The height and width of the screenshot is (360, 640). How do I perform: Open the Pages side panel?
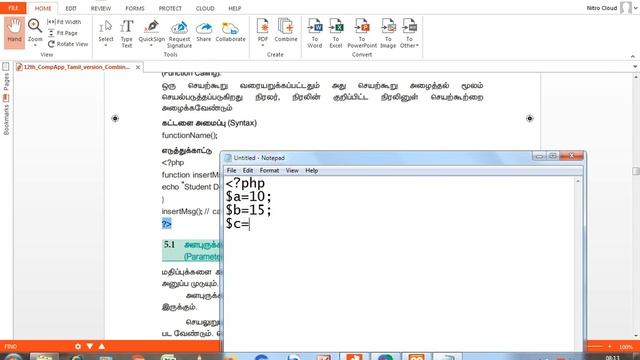coord(6,78)
